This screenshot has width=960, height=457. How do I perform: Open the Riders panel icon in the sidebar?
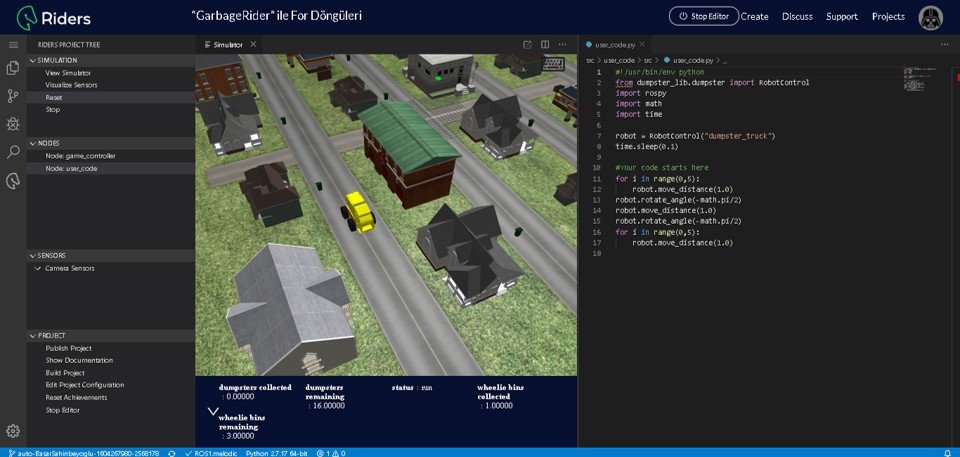coord(13,181)
